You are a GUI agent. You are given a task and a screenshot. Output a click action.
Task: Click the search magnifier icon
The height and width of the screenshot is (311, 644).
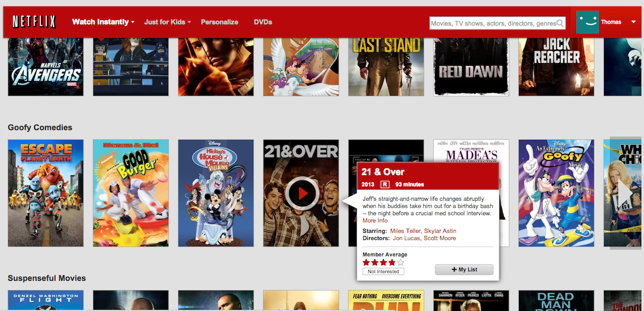click(x=560, y=23)
